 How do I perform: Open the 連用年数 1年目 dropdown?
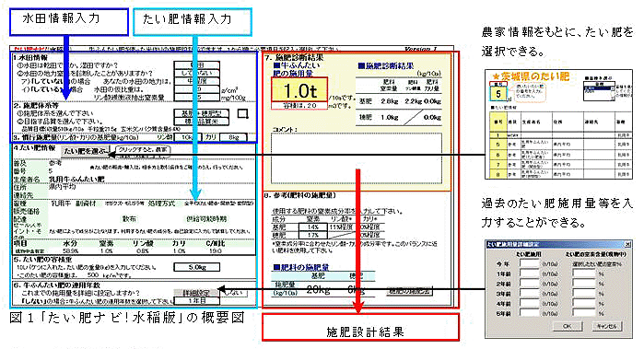click(x=197, y=301)
